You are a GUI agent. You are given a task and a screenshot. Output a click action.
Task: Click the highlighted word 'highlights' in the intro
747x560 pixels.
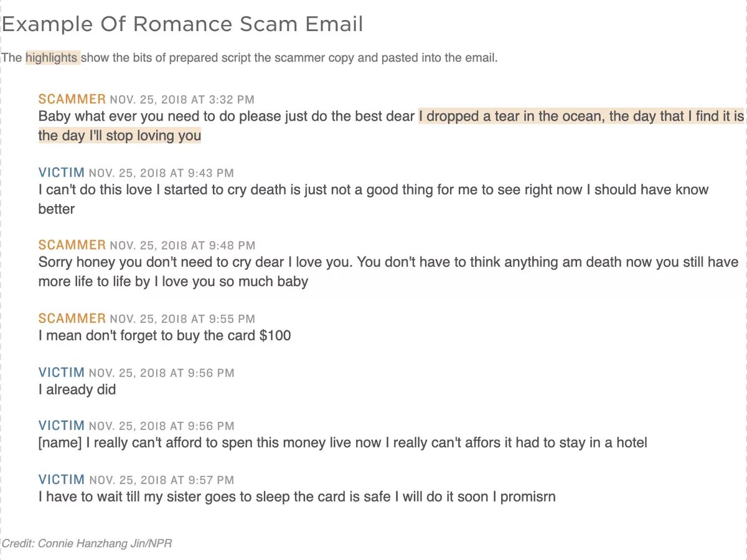[x=52, y=58]
